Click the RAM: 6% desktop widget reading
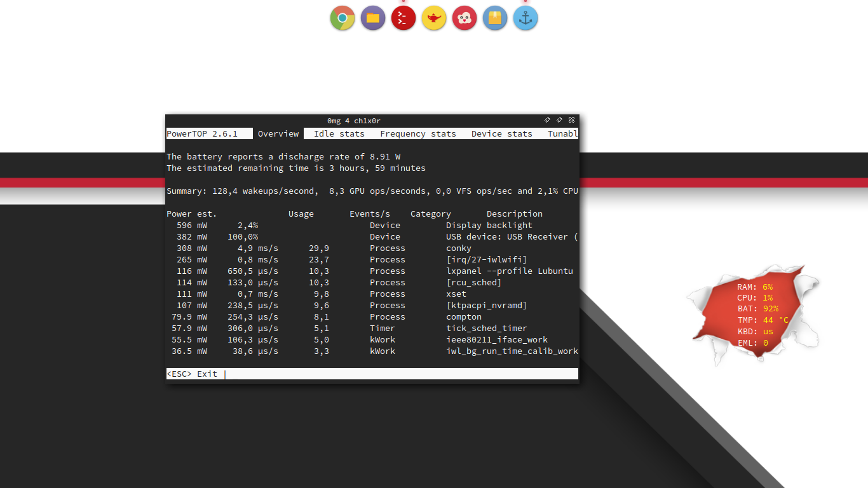This screenshot has width=868, height=488. pyautogui.click(x=755, y=287)
